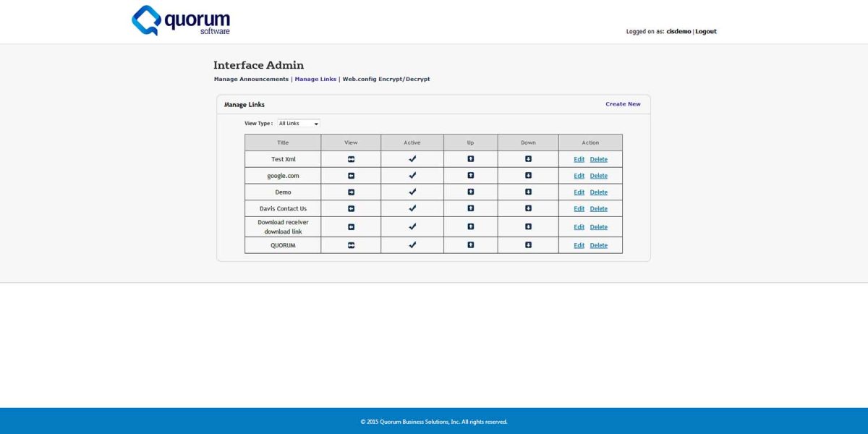This screenshot has height=434, width=868.
Task: Log out of the cisdemo account
Action: coord(705,31)
